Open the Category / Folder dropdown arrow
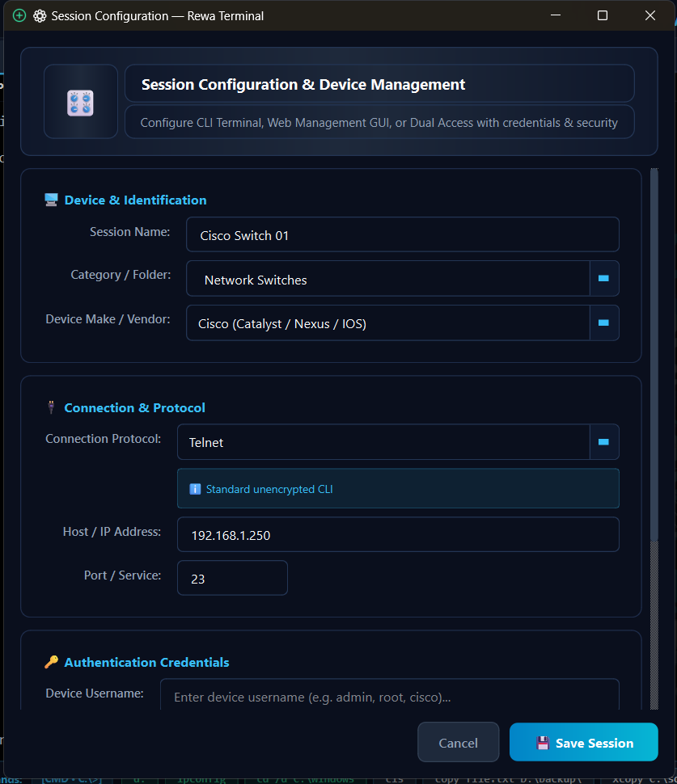Viewport: 677px width, 784px height. 604,279
